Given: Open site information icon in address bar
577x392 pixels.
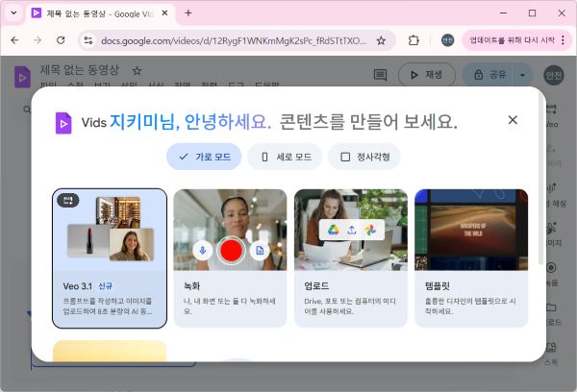Looking at the screenshot, I should tap(88, 40).
